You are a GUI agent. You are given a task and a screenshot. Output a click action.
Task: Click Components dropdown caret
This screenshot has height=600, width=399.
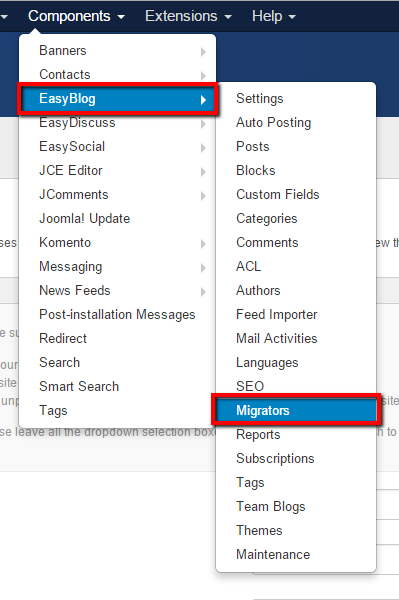click(x=121, y=17)
